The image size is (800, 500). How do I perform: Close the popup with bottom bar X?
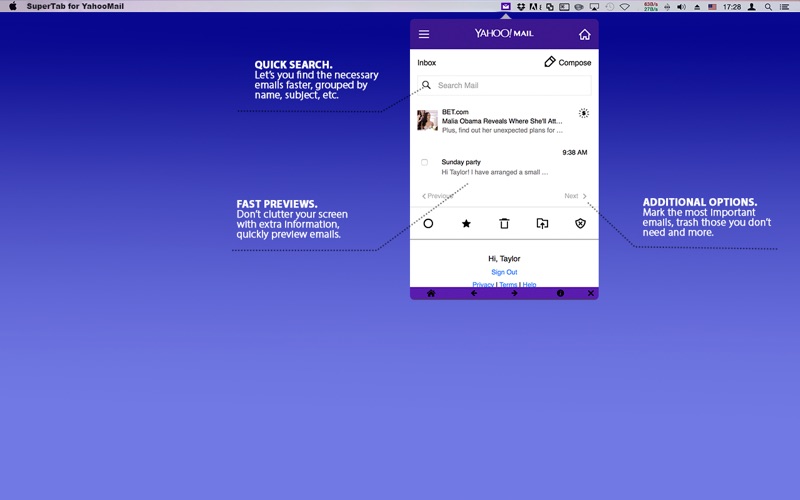590,293
